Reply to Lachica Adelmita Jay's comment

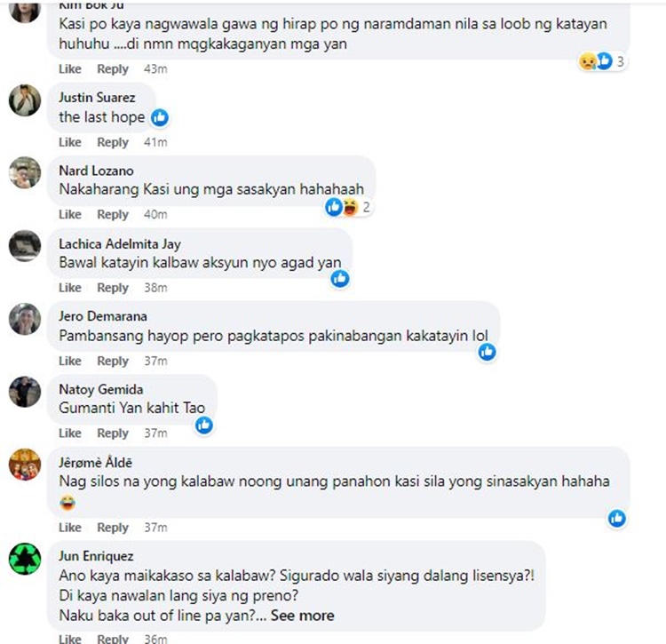click(113, 288)
